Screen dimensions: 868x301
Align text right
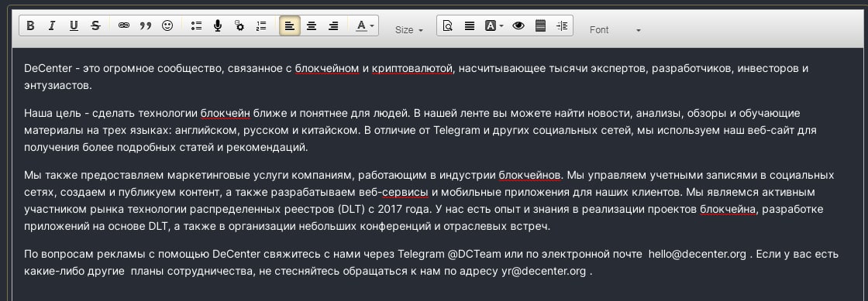333,26
